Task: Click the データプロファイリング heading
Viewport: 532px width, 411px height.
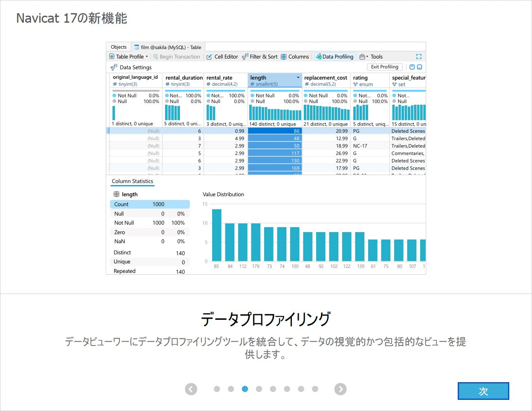Action: pos(266,319)
